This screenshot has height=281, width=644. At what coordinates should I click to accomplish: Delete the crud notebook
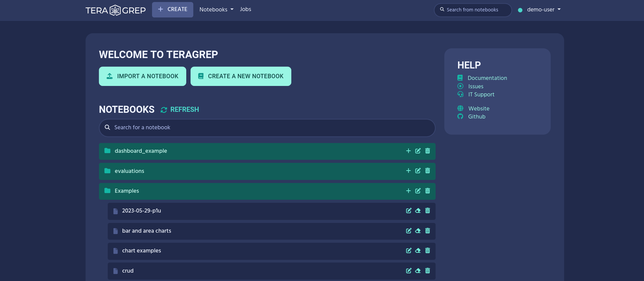click(428, 271)
